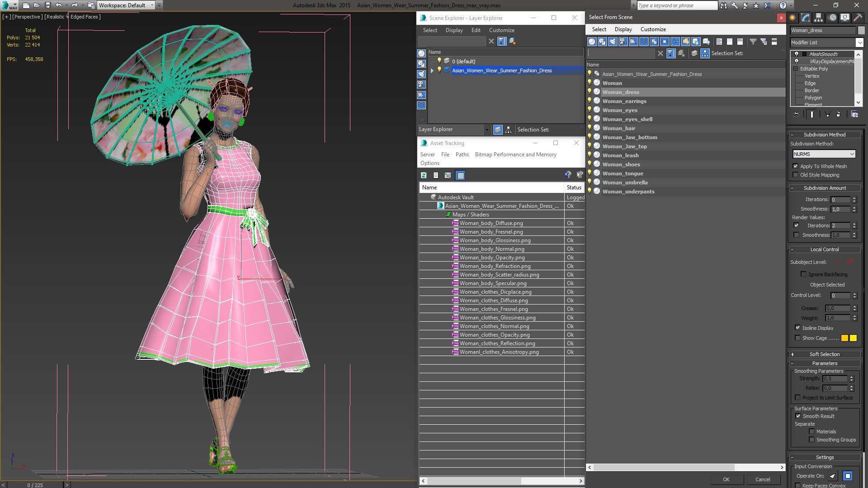Toggle geometry display filter in Select From Scene
The height and width of the screenshot is (488, 868).
592,42
